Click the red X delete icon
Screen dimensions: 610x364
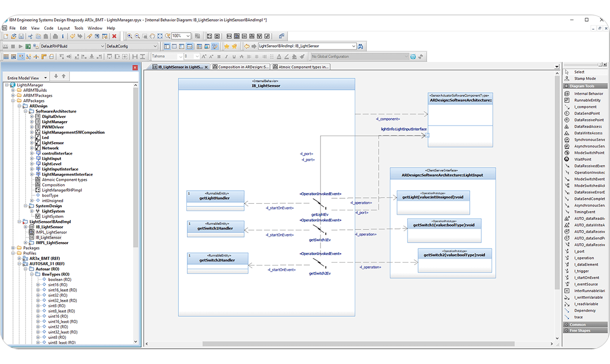click(114, 36)
